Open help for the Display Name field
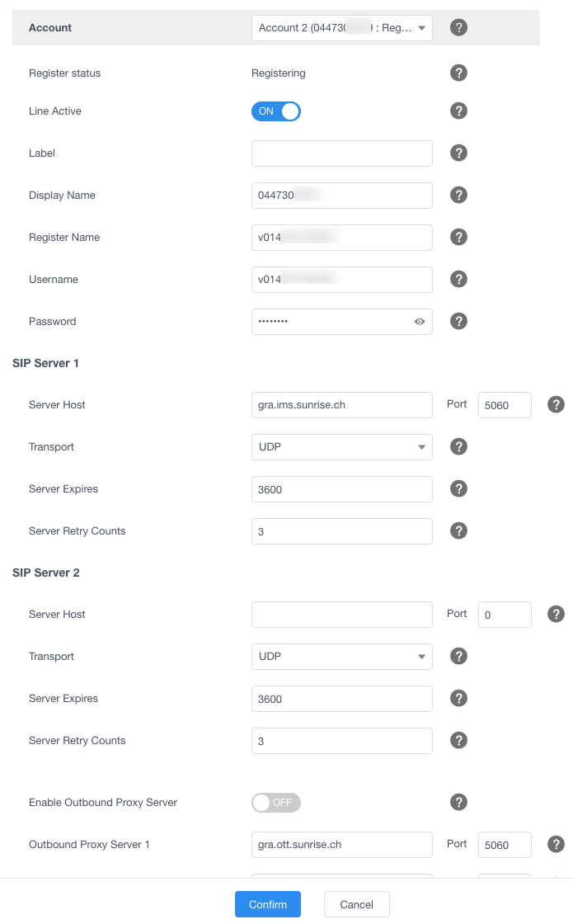 (459, 195)
